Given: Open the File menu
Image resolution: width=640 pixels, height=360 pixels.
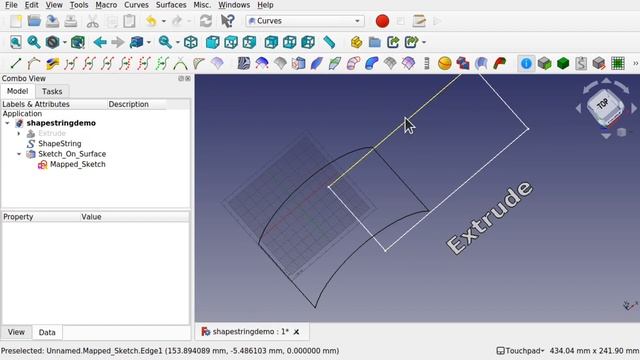Looking at the screenshot, I should coord(11,5).
